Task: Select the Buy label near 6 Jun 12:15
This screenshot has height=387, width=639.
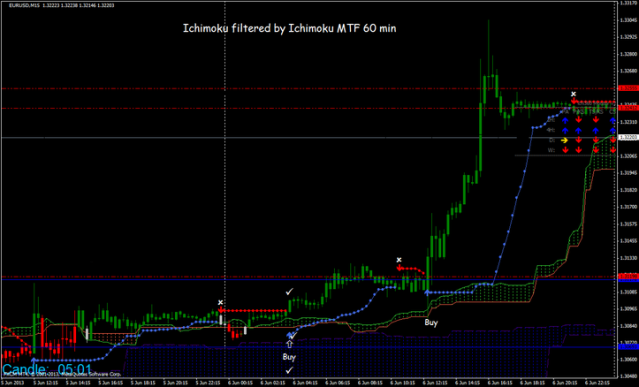Action: (x=431, y=323)
